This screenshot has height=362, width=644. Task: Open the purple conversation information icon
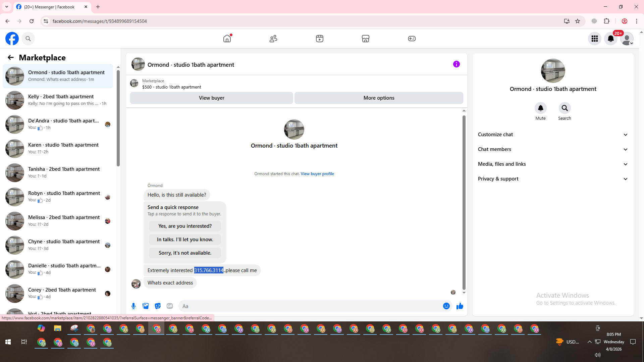457,64
